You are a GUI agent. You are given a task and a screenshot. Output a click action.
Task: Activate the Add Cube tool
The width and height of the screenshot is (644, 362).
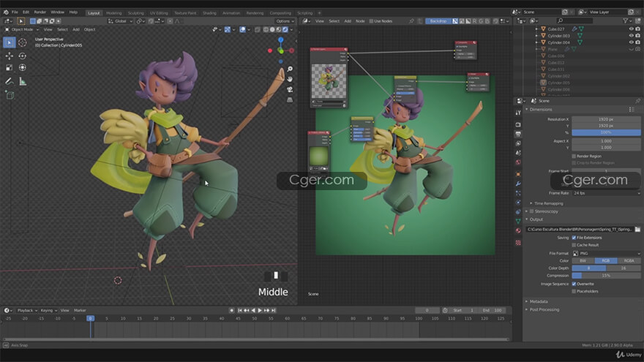10,96
